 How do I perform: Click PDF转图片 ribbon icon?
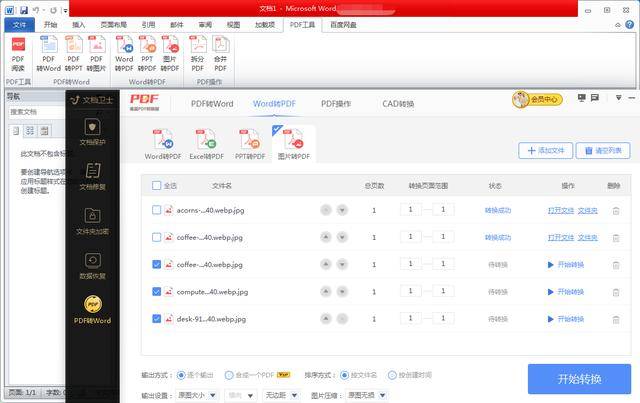[96, 54]
